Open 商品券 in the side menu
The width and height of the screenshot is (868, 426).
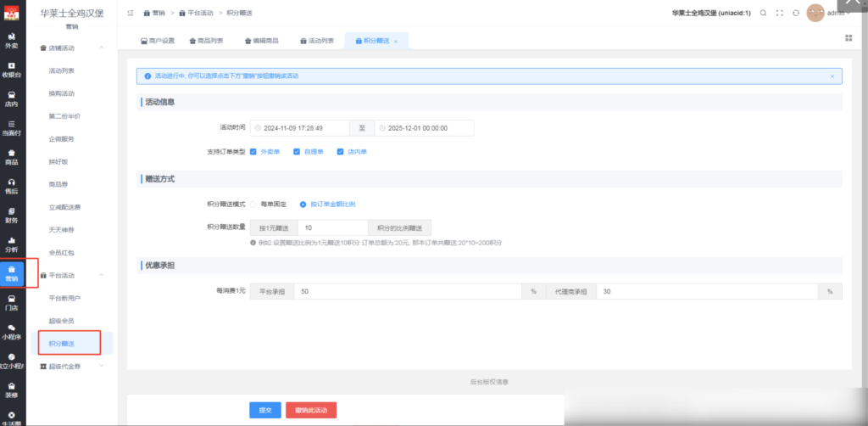tap(58, 184)
